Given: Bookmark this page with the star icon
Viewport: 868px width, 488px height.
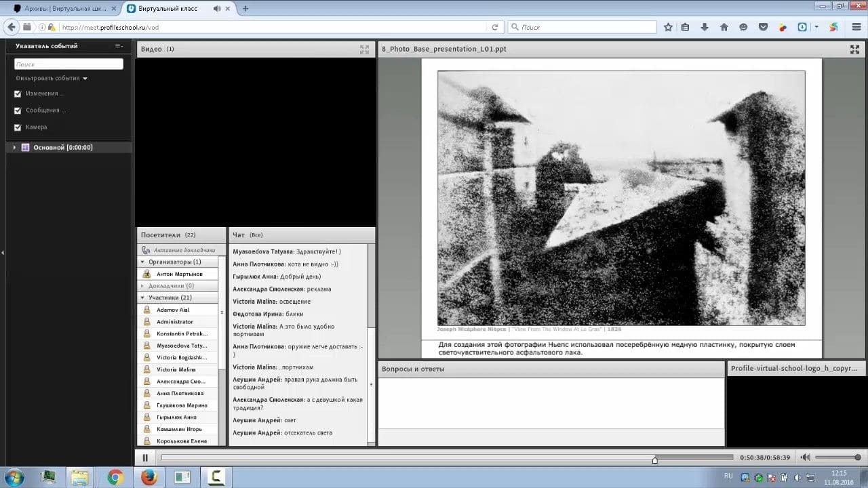Looking at the screenshot, I should 668,27.
